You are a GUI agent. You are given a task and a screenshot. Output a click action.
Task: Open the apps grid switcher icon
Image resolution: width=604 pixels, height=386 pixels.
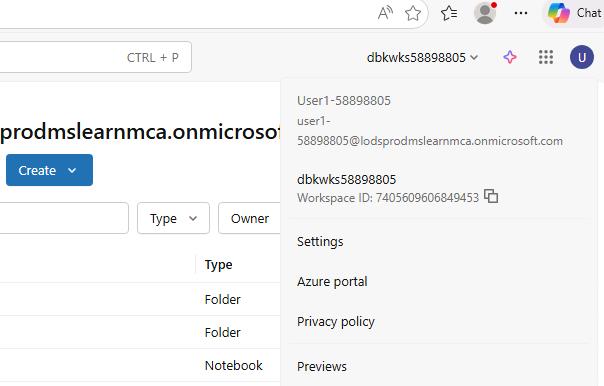coord(546,57)
